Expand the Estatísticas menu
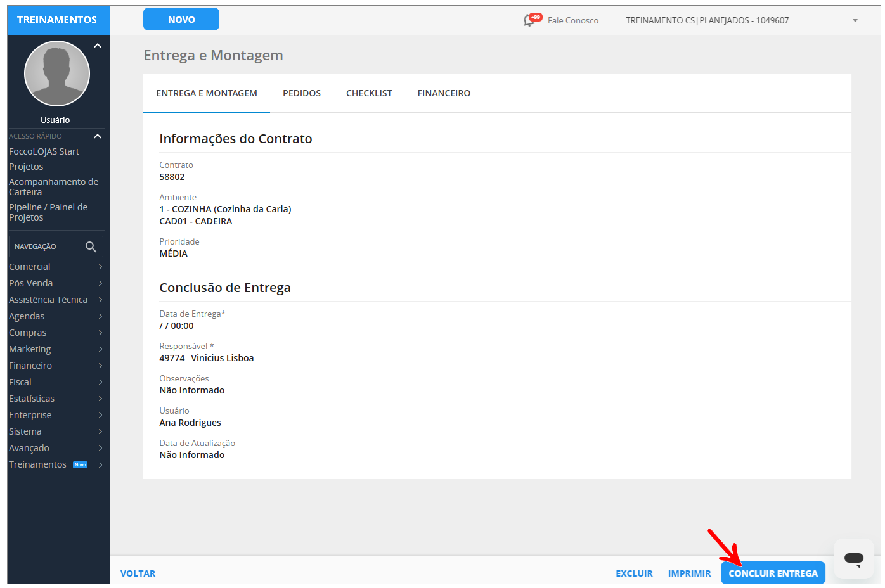 pyautogui.click(x=56, y=399)
